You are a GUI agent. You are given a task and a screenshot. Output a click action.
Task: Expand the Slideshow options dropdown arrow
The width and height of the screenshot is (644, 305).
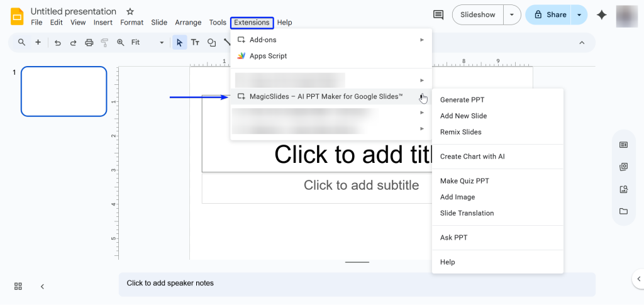tap(514, 14)
